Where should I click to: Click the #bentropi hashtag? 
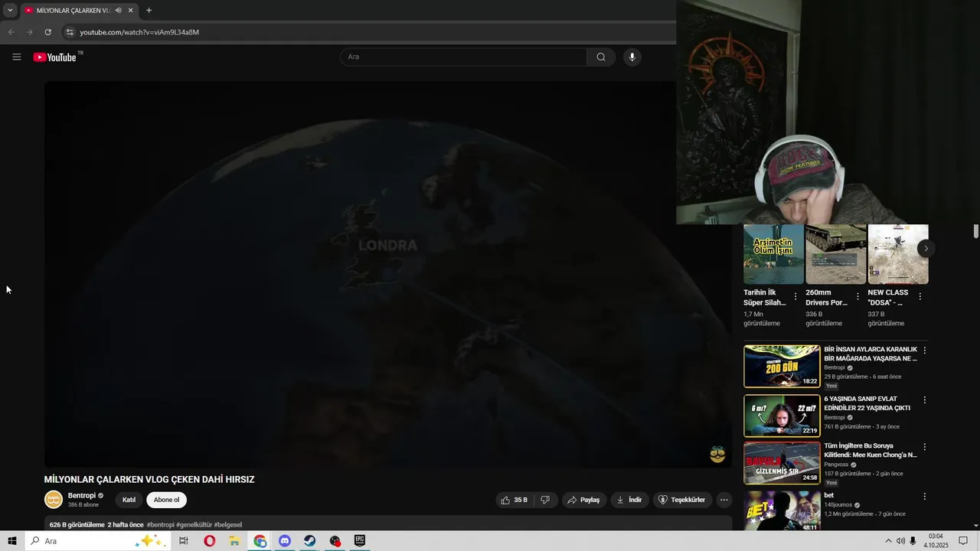[160, 525]
